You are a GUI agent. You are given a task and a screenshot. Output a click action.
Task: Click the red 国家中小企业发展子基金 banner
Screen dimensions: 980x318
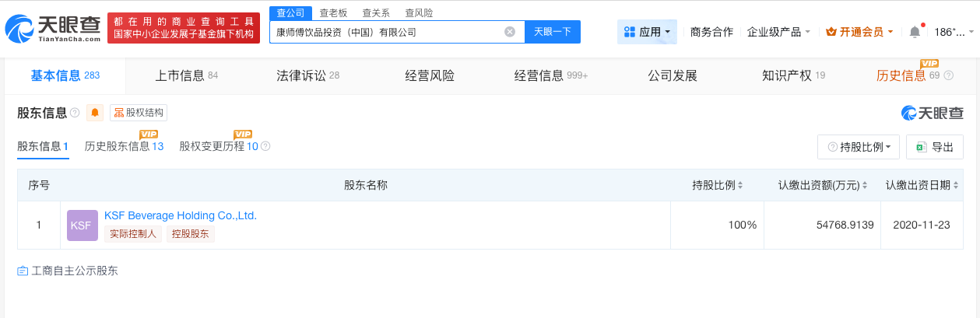click(184, 28)
